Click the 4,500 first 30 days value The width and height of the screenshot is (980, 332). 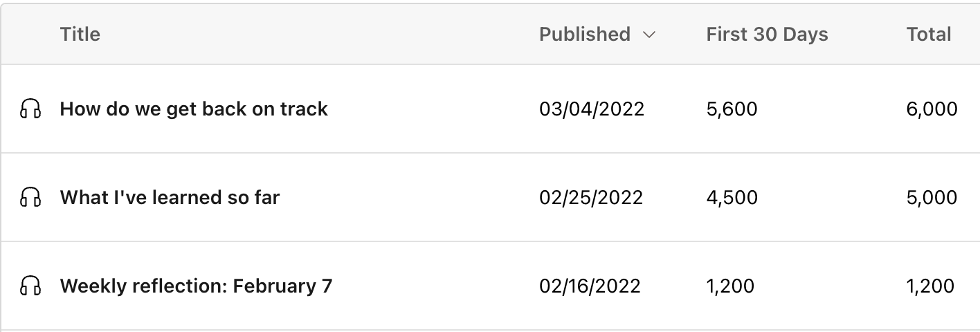tap(732, 197)
